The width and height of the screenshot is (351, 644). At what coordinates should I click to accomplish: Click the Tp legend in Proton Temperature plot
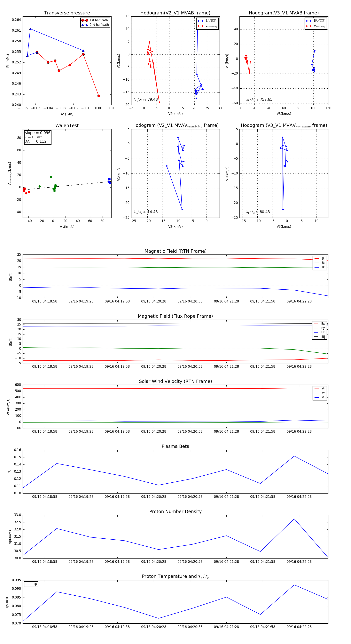pos(31,584)
